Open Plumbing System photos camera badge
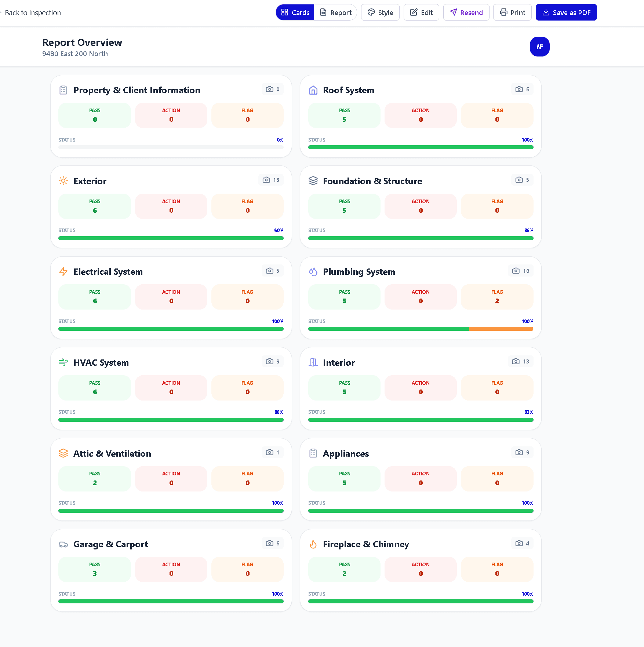 click(x=521, y=271)
